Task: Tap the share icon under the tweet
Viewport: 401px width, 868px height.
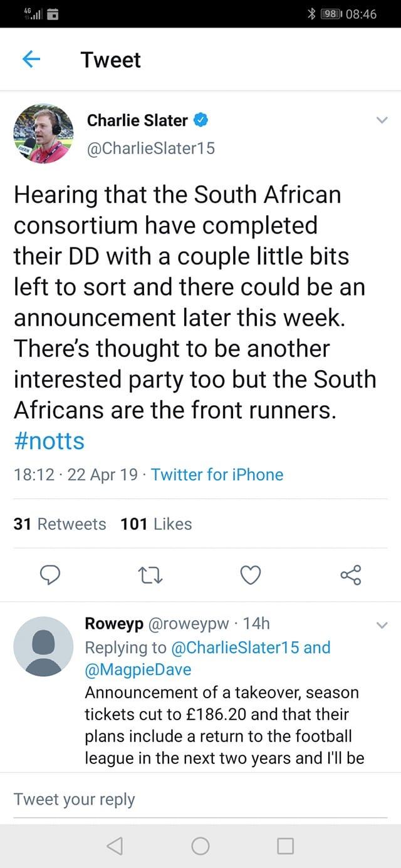Action: click(350, 574)
